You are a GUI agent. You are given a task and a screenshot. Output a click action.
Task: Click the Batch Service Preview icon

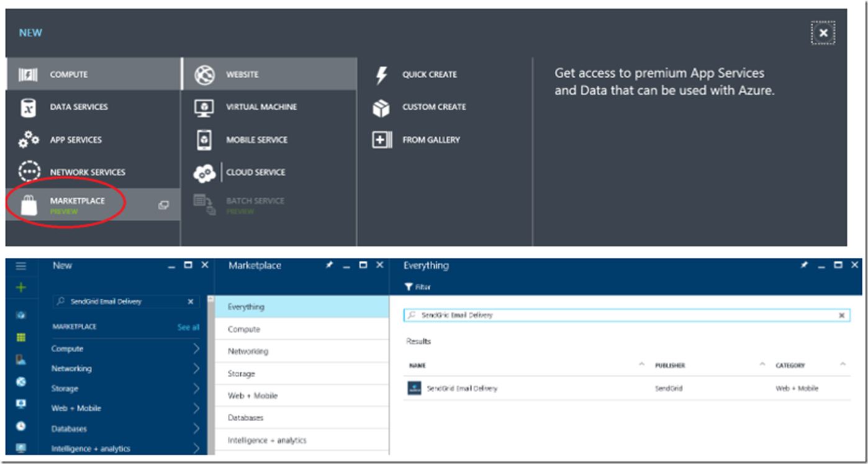tap(204, 204)
